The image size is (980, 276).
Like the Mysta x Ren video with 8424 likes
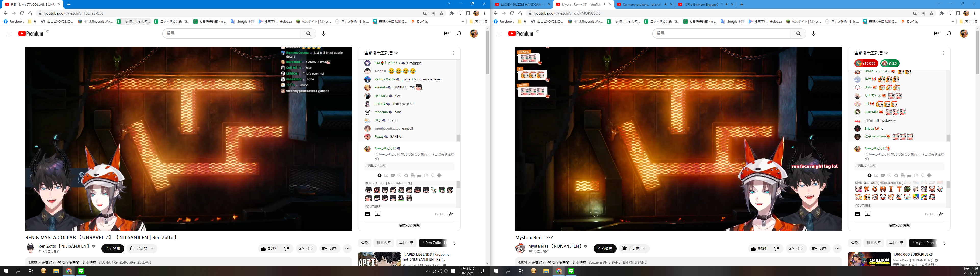point(758,249)
